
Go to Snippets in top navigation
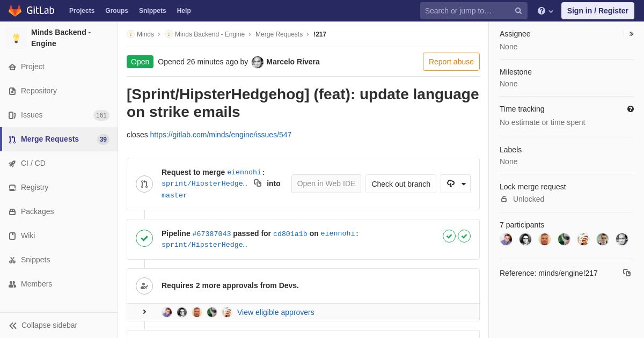[x=152, y=11]
